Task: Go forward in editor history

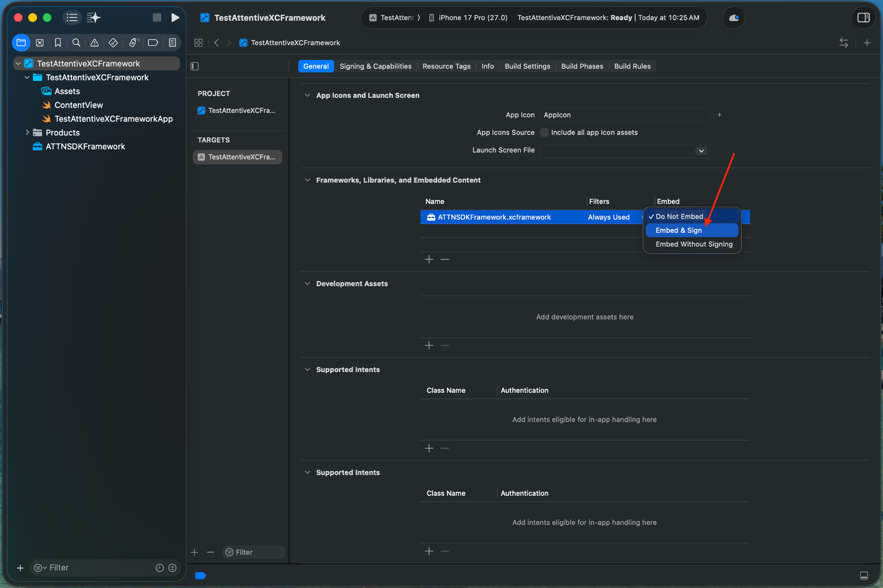Action: click(x=229, y=43)
